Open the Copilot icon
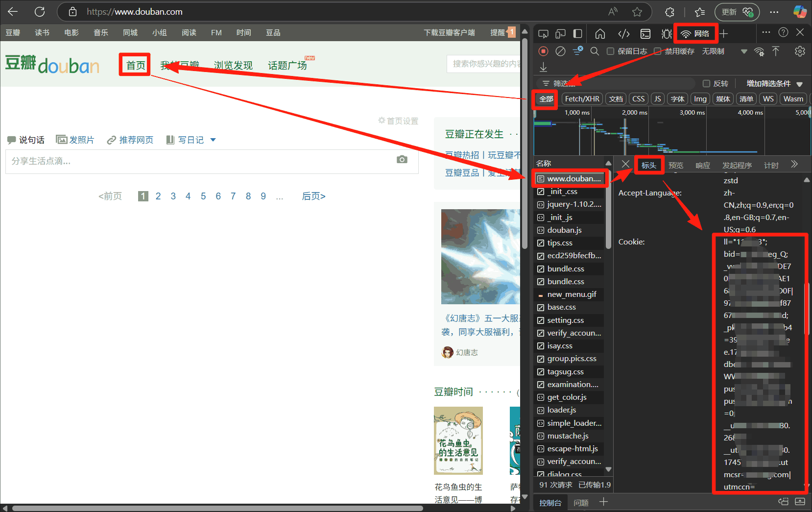The image size is (812, 512). [800, 12]
